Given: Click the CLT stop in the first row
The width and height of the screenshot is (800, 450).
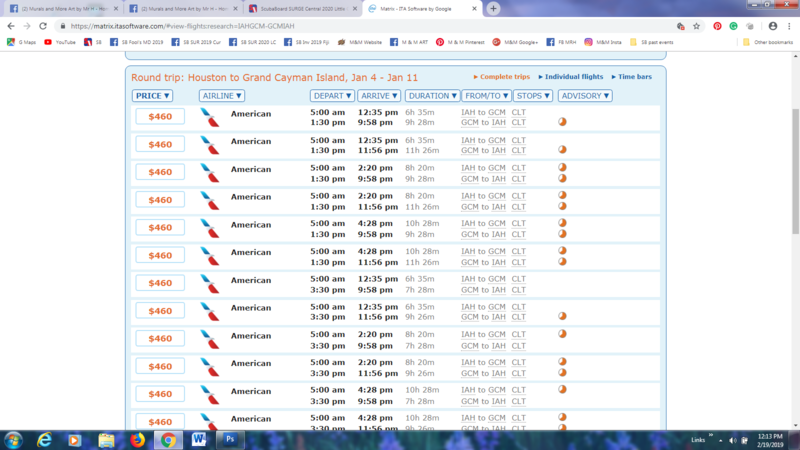Looking at the screenshot, I should pos(518,112).
